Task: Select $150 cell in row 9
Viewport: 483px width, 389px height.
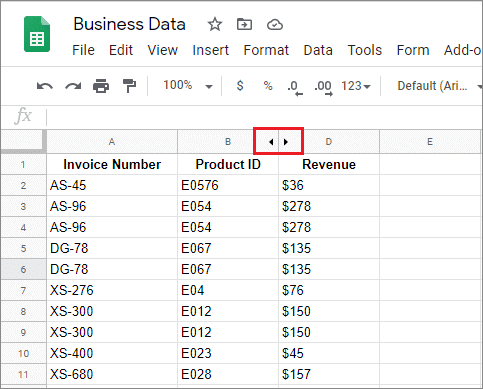Action: [329, 332]
